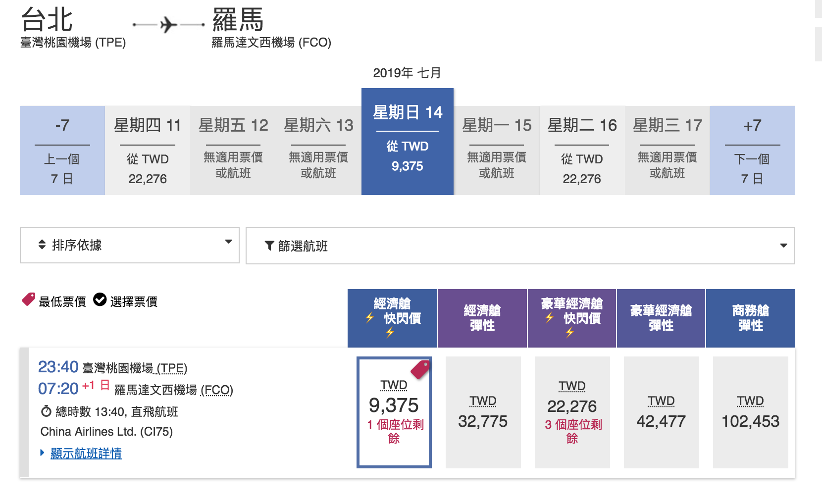Click China Airlines Ltd. (CI75) text

click(106, 432)
